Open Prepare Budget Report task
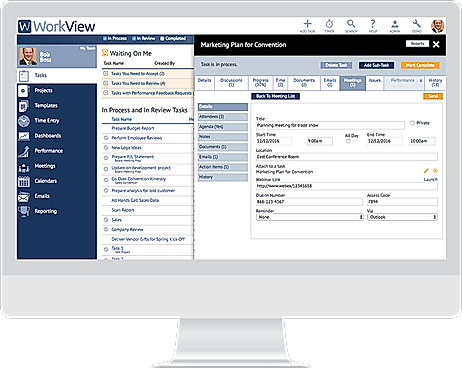 pos(133,128)
